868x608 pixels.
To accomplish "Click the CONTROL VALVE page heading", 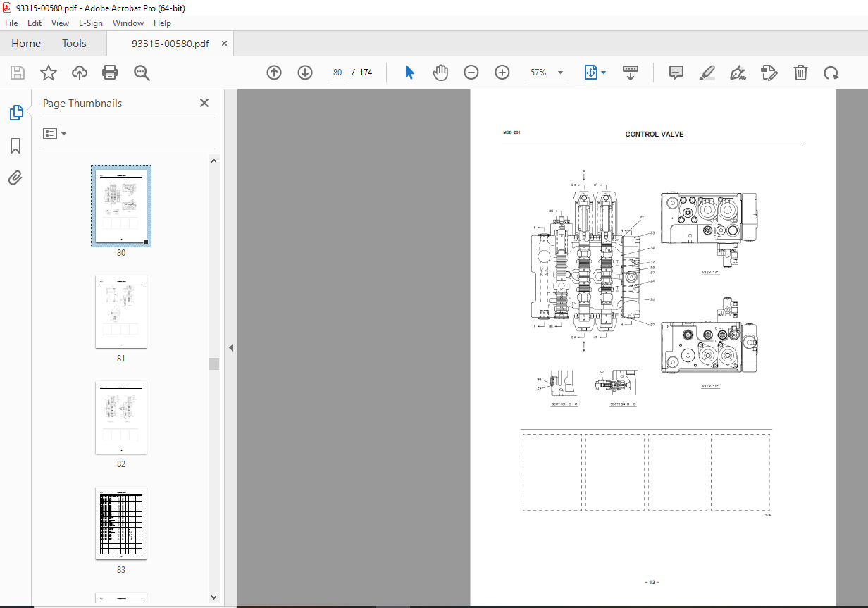I will coord(655,135).
